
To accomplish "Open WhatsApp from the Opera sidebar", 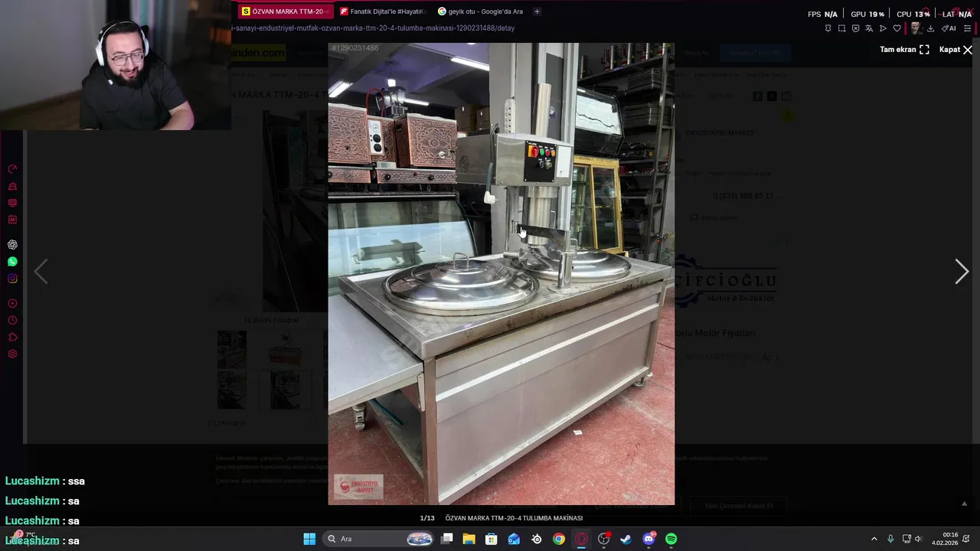I will [12, 262].
